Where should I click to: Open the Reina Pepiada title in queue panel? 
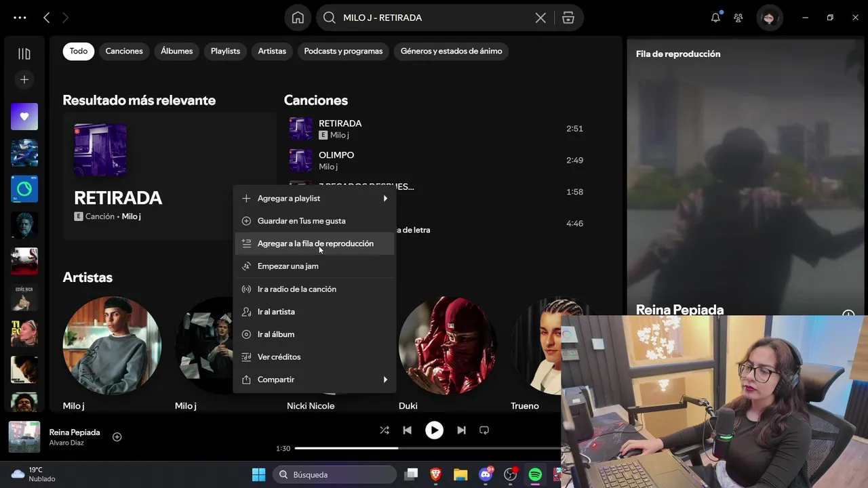click(679, 310)
